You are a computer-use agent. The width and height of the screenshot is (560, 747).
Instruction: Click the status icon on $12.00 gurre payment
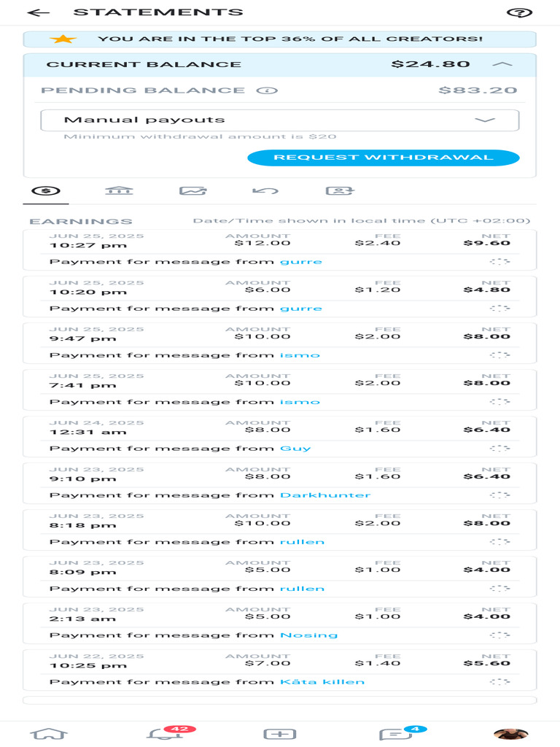pyautogui.click(x=500, y=262)
